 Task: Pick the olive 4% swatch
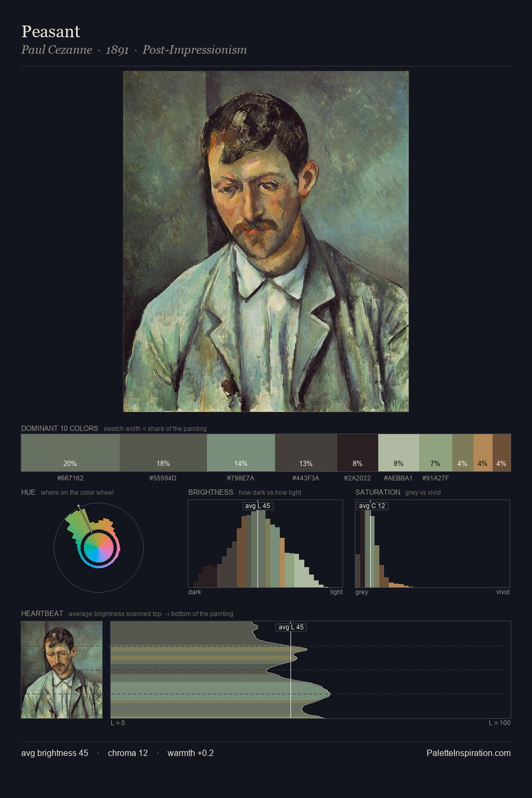click(463, 453)
